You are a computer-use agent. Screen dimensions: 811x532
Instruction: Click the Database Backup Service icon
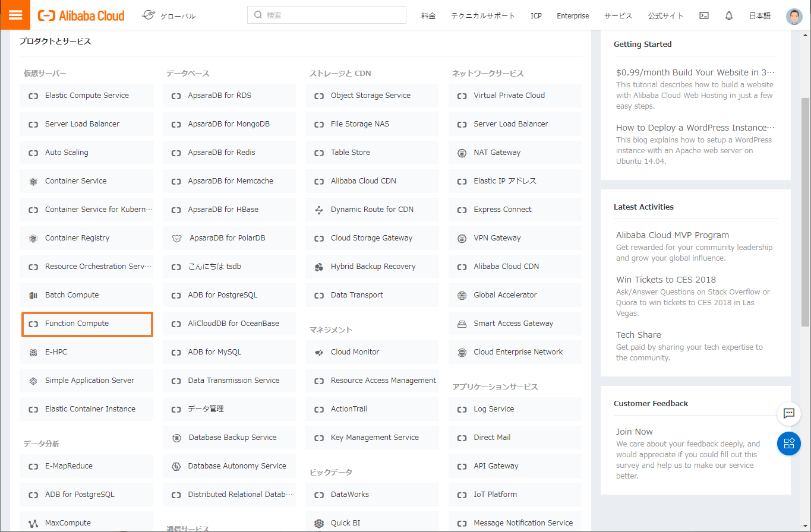[176, 438]
